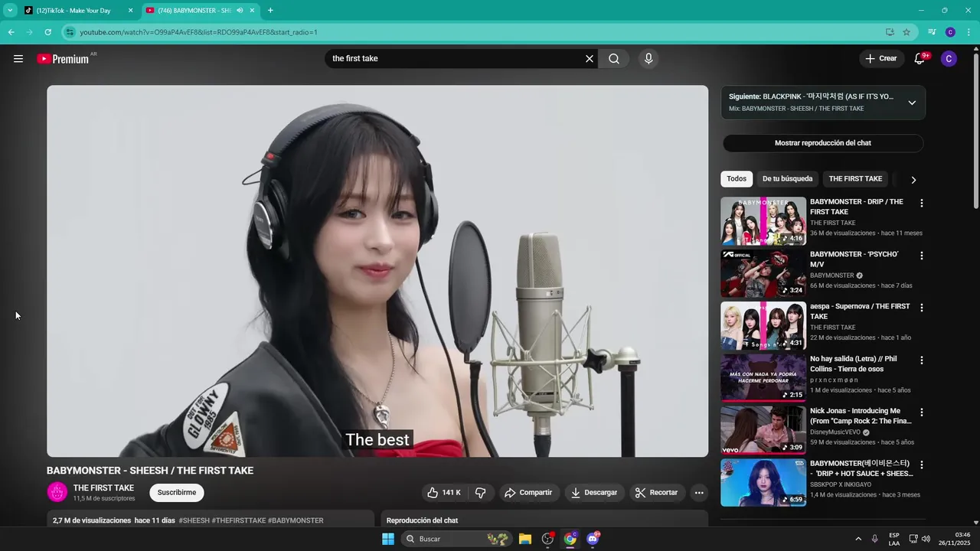980x551 pixels.
Task: Open YouTube account avatar menu
Action: [x=949, y=59]
